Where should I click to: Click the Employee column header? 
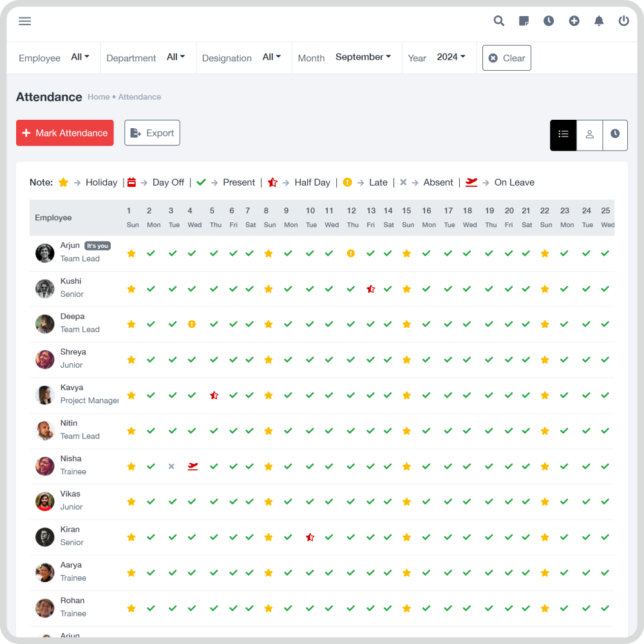point(53,218)
